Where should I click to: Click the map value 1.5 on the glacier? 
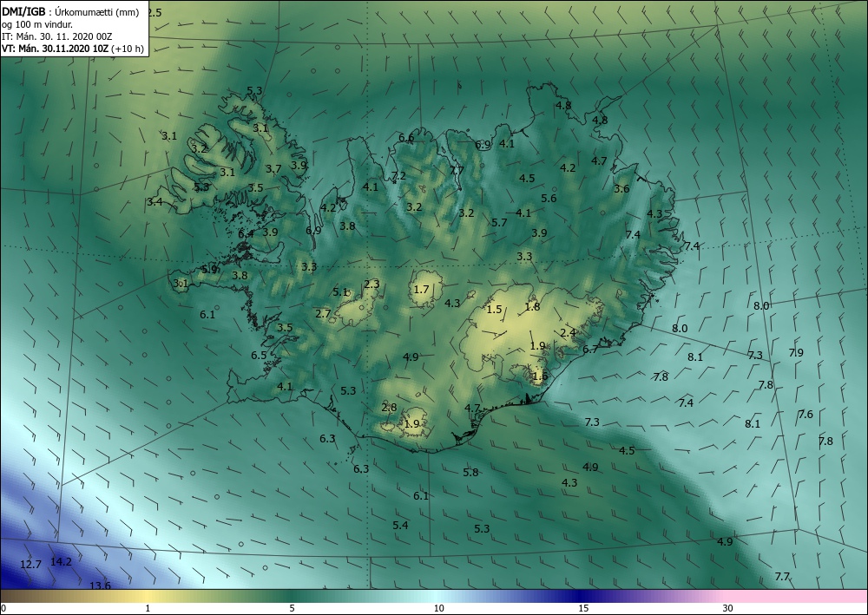(494, 309)
